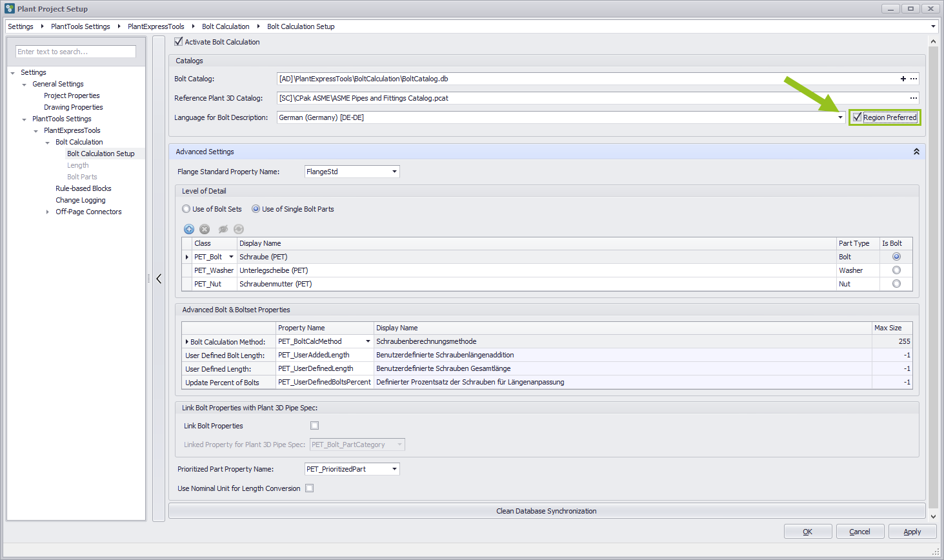Open Linked Property for Pipe Spec dropdown

[399, 445]
